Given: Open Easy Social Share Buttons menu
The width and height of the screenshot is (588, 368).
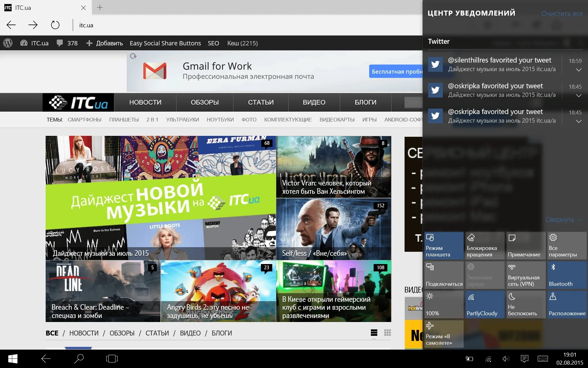Looking at the screenshot, I should (x=165, y=43).
